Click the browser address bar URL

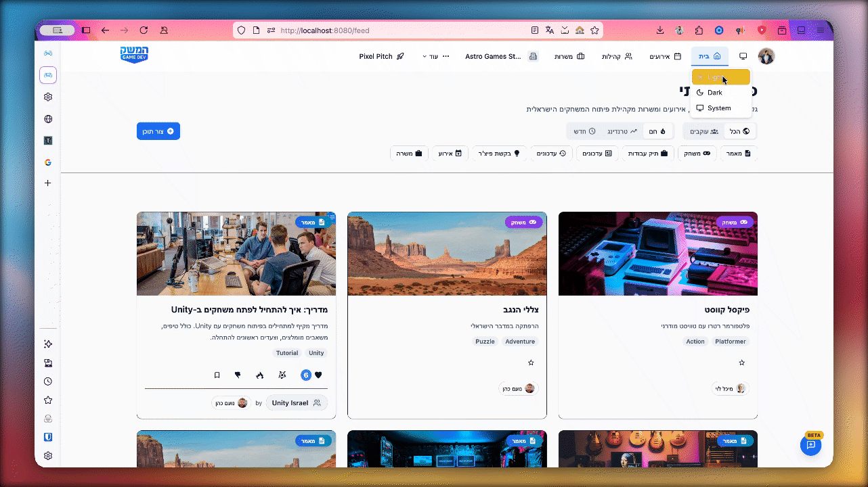325,30
